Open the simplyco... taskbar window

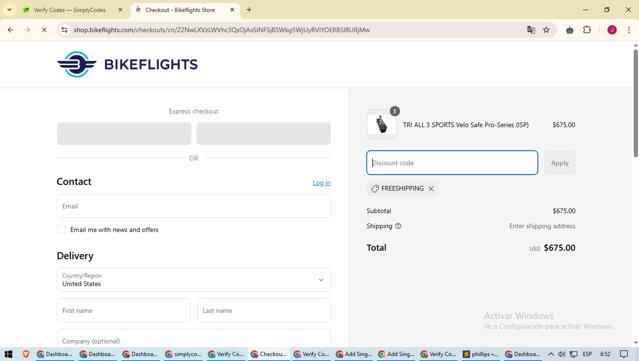coord(183,354)
